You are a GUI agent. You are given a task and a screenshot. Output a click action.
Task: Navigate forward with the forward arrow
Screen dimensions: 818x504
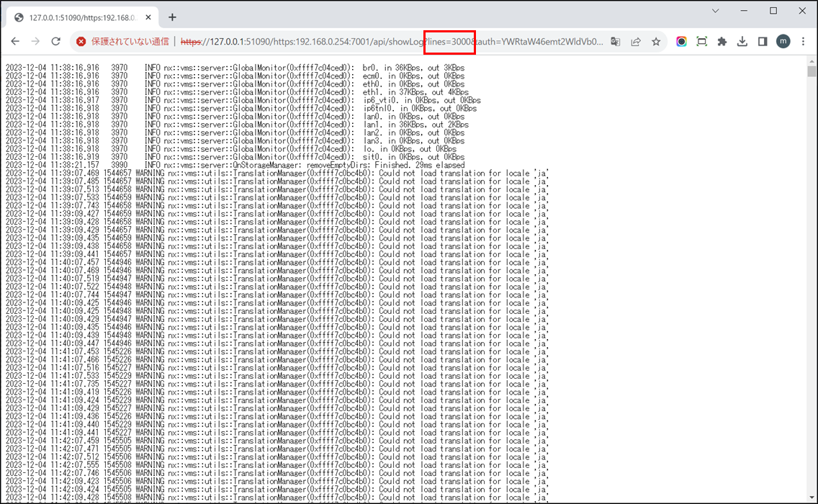coord(35,42)
